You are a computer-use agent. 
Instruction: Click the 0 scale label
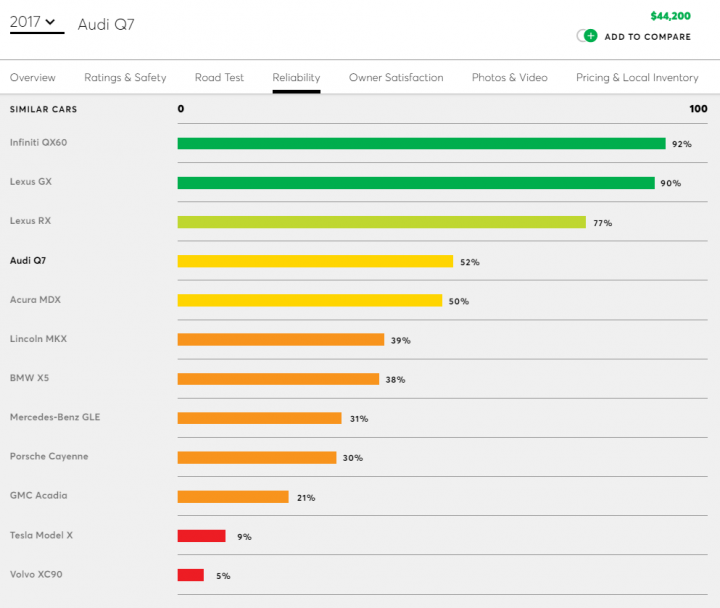pyautogui.click(x=181, y=109)
